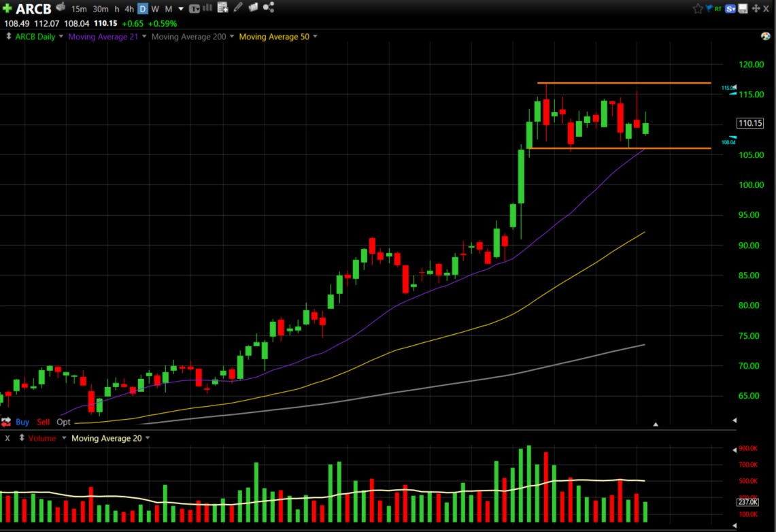Open the Volume dropdown arrow

(x=64, y=438)
